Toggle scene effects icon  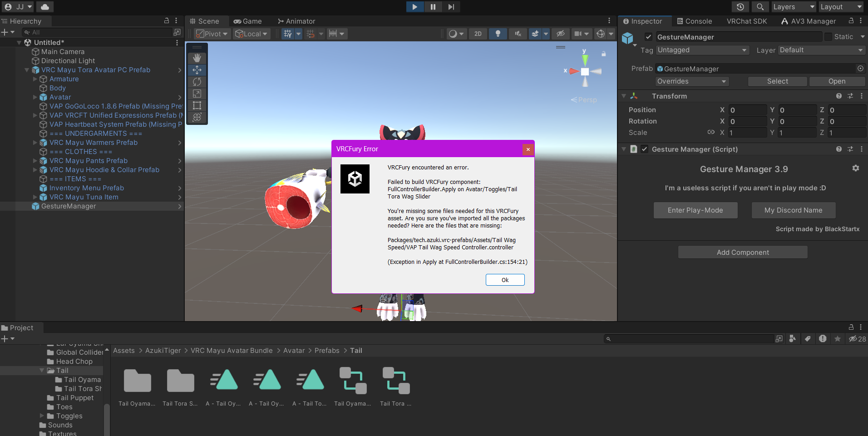[536, 34]
